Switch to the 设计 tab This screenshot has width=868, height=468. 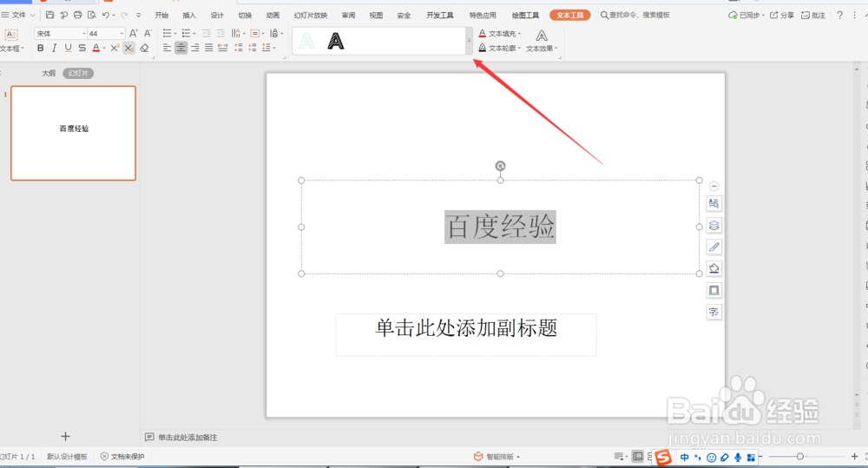(217, 15)
